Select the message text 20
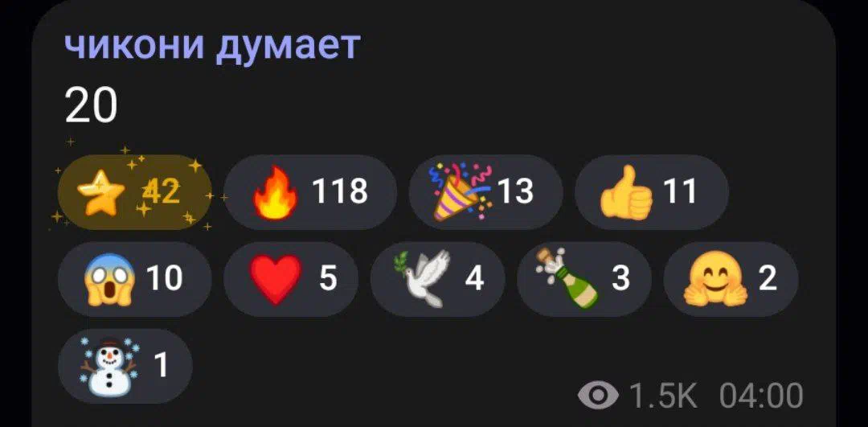Image resolution: width=868 pixels, height=427 pixels. pos(91,107)
